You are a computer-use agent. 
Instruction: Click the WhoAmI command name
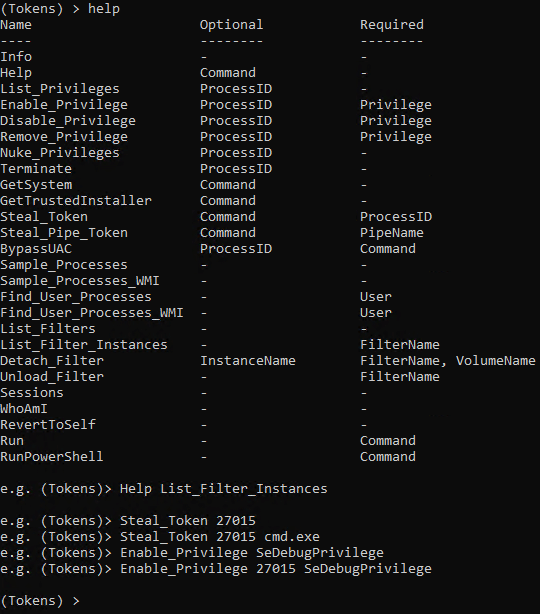click(x=24, y=409)
